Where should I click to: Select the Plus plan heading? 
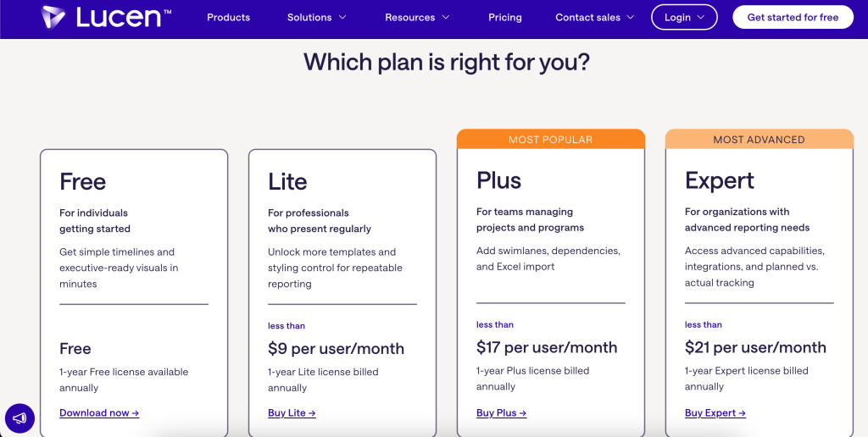(x=498, y=180)
